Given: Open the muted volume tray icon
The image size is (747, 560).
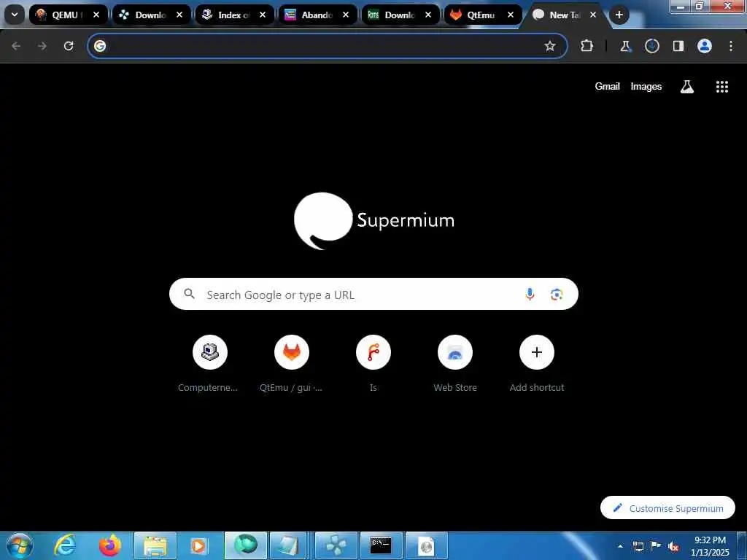Looking at the screenshot, I should click(673, 546).
